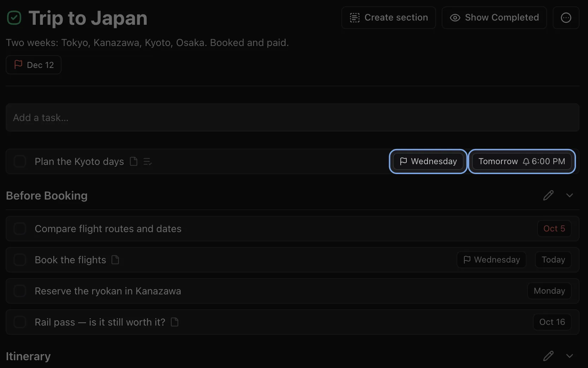Edit the Itinerary section with pencil
Image resolution: width=588 pixels, height=368 pixels.
coord(548,356)
